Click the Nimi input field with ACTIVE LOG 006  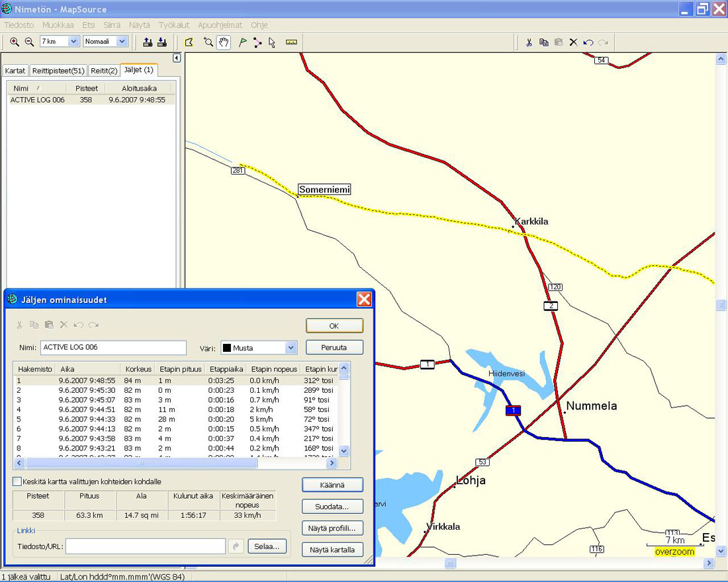(x=113, y=348)
